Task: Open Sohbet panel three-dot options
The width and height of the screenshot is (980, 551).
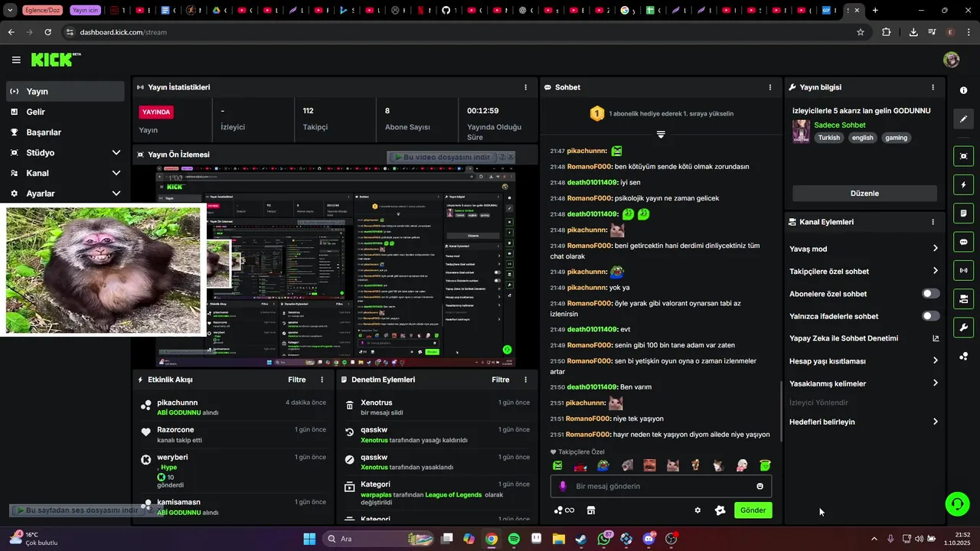Action: (769, 87)
